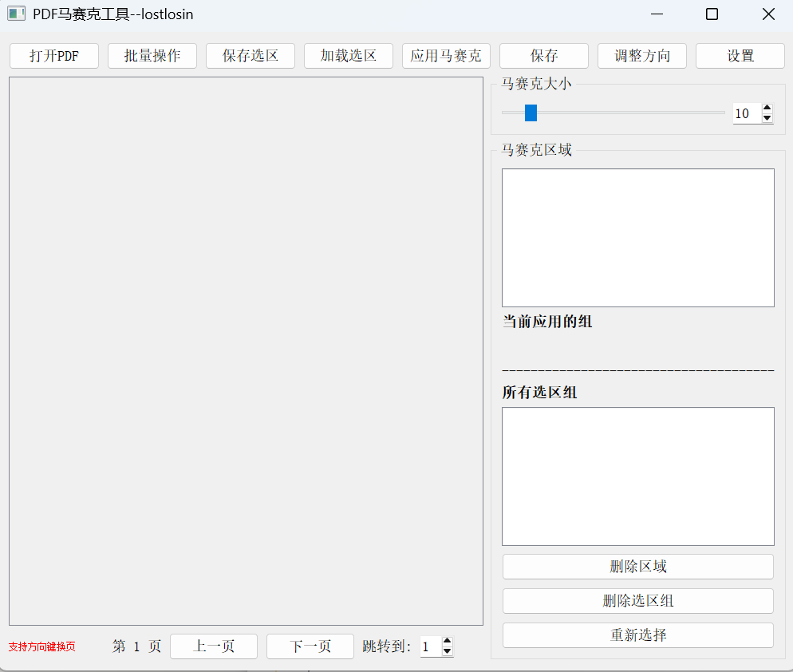The image size is (793, 672).
Task: Adjust page orientation using 调整方向
Action: (x=641, y=56)
